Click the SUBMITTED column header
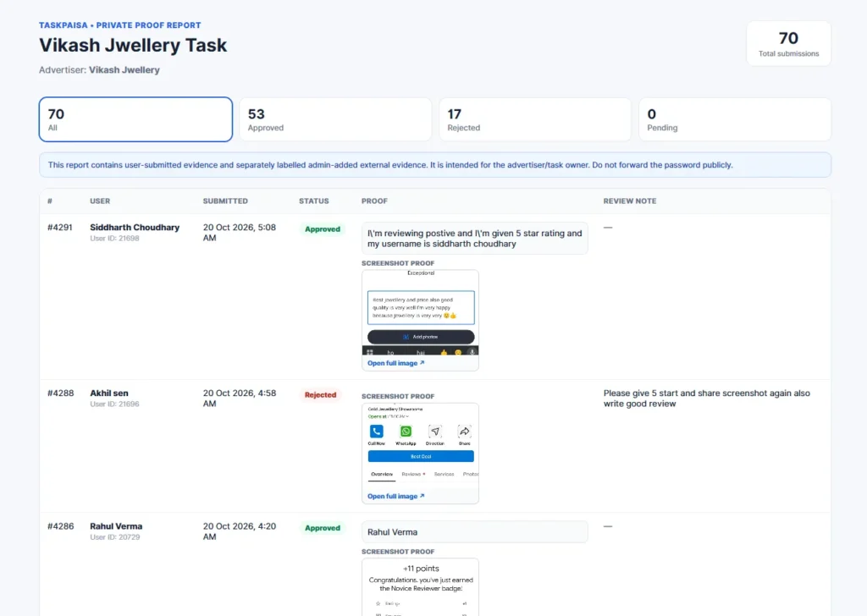Screen dimensions: 867x616 coord(225,201)
